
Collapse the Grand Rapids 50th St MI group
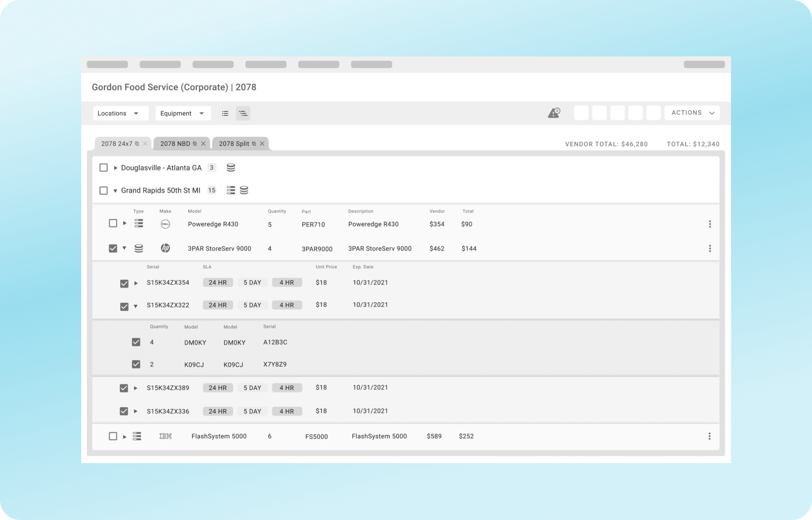pyautogui.click(x=115, y=190)
